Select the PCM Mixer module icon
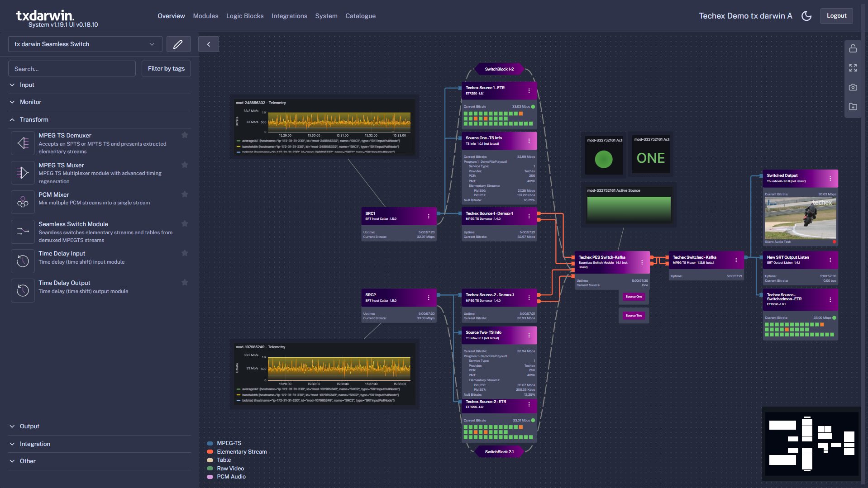This screenshot has height=488, width=868. coord(23,202)
